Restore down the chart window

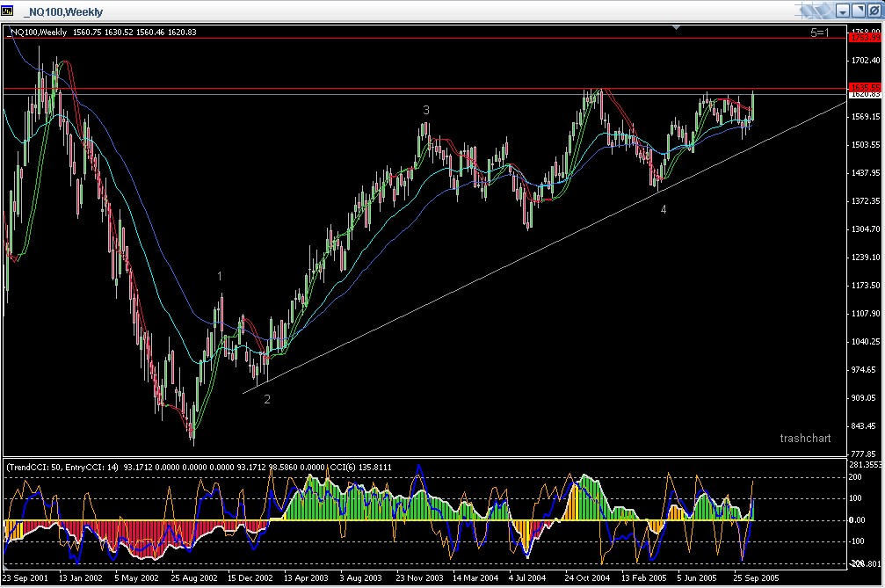858,11
